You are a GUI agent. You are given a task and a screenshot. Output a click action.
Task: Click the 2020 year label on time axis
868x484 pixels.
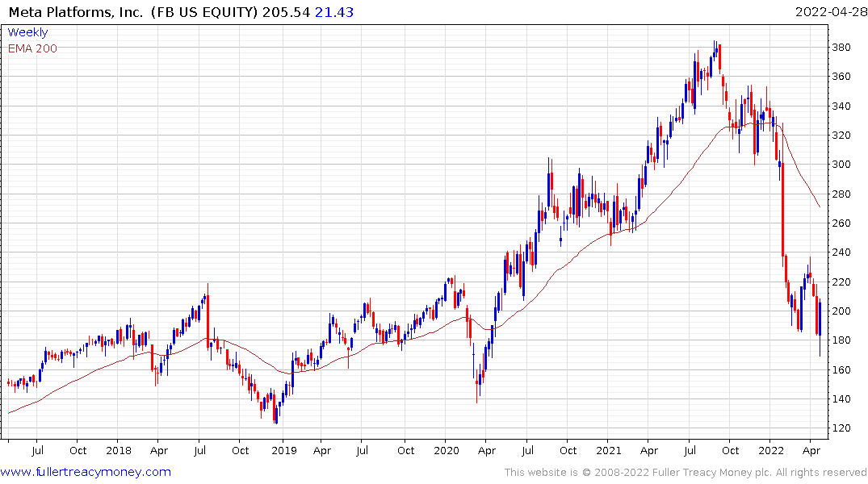point(447,450)
